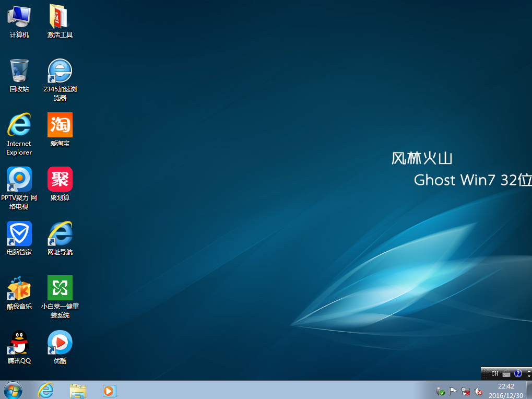The image size is (532, 399).
Task: Open the clock showing 22:42
Action: [x=506, y=391]
